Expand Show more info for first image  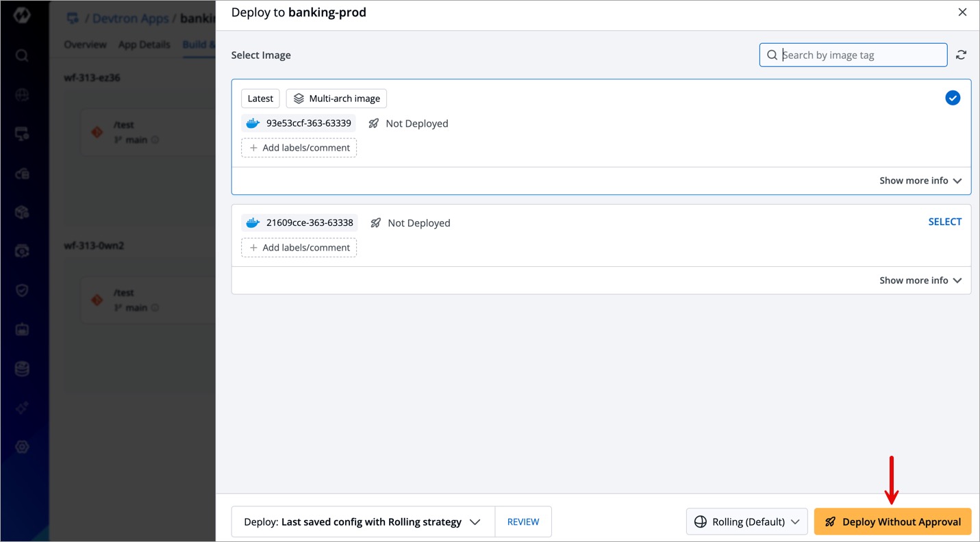[x=920, y=181]
